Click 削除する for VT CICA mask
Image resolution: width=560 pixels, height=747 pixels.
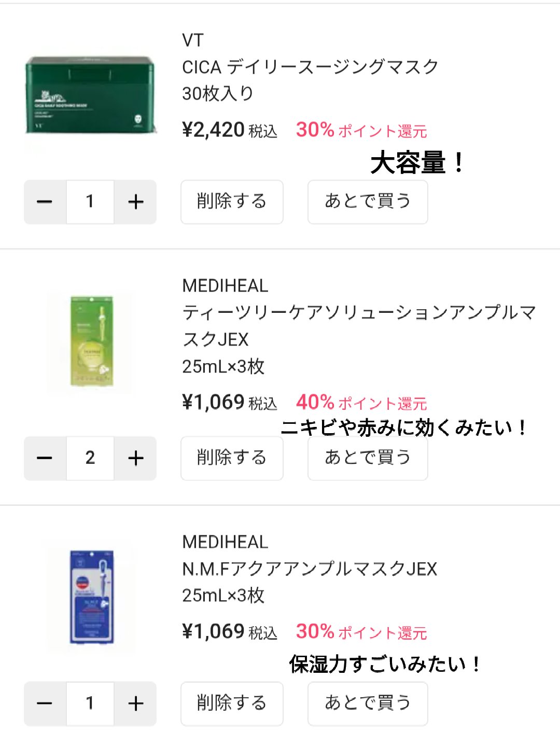(232, 202)
